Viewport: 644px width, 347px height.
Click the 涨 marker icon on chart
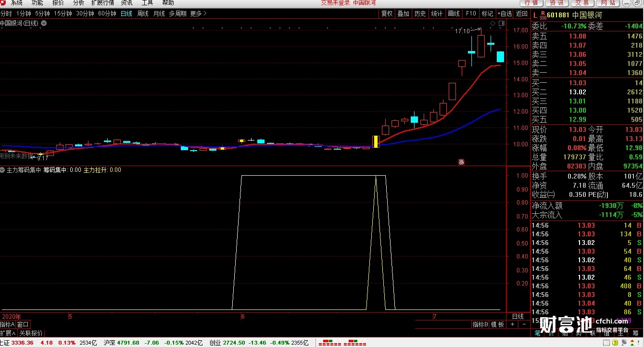pos(461,162)
